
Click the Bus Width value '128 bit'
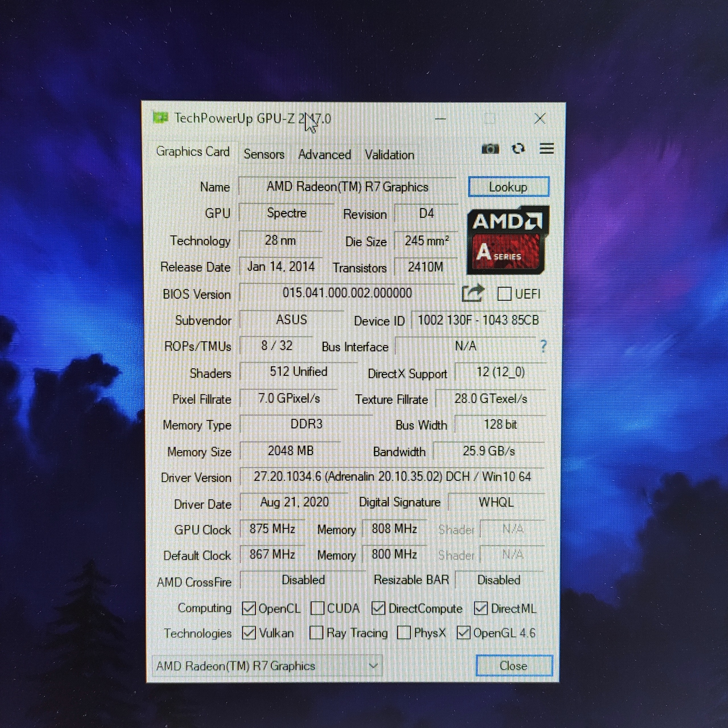tap(500, 424)
